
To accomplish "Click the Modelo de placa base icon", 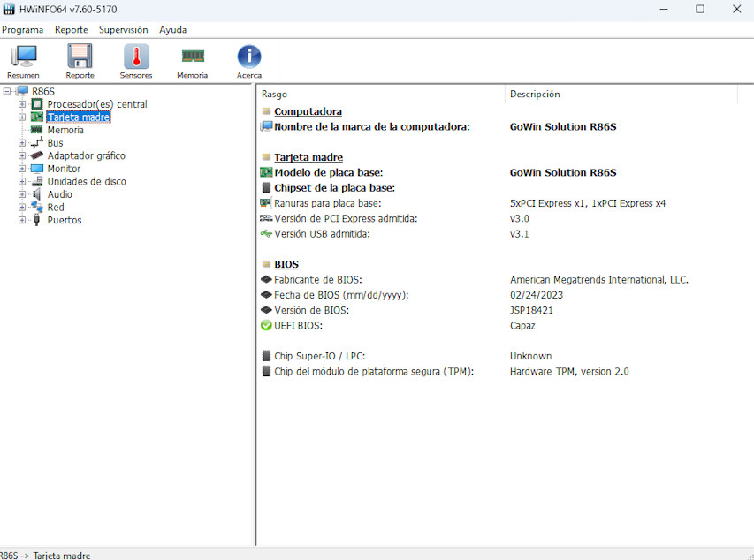I will point(266,172).
